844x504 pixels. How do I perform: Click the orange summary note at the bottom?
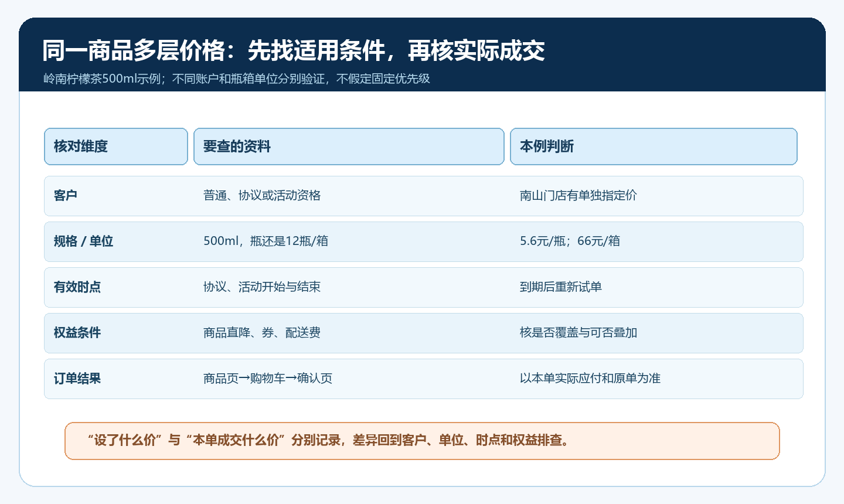(x=422, y=441)
